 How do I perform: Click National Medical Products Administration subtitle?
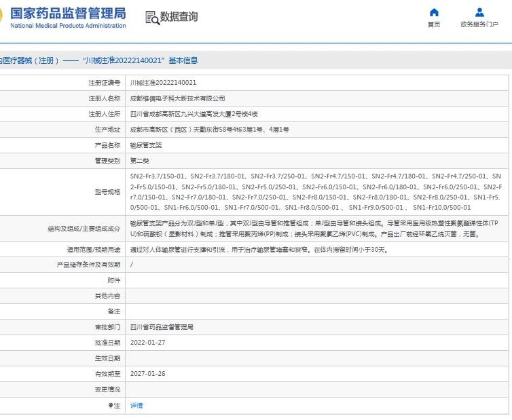point(68,26)
